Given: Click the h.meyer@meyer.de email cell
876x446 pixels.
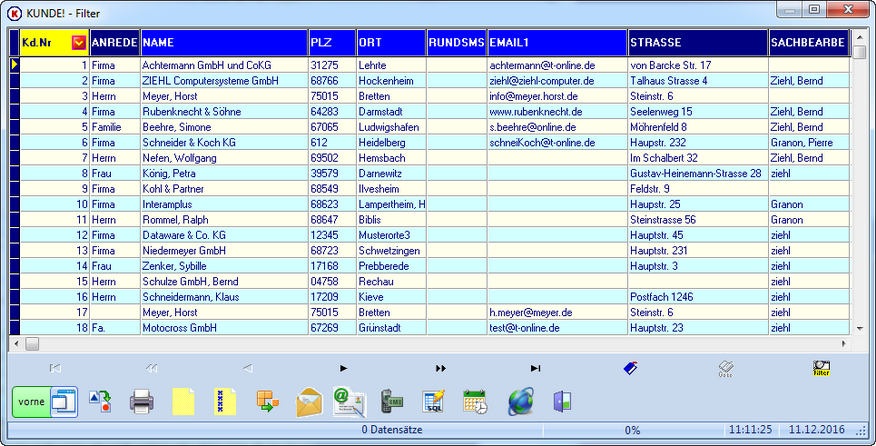Looking at the screenshot, I should point(557,312).
